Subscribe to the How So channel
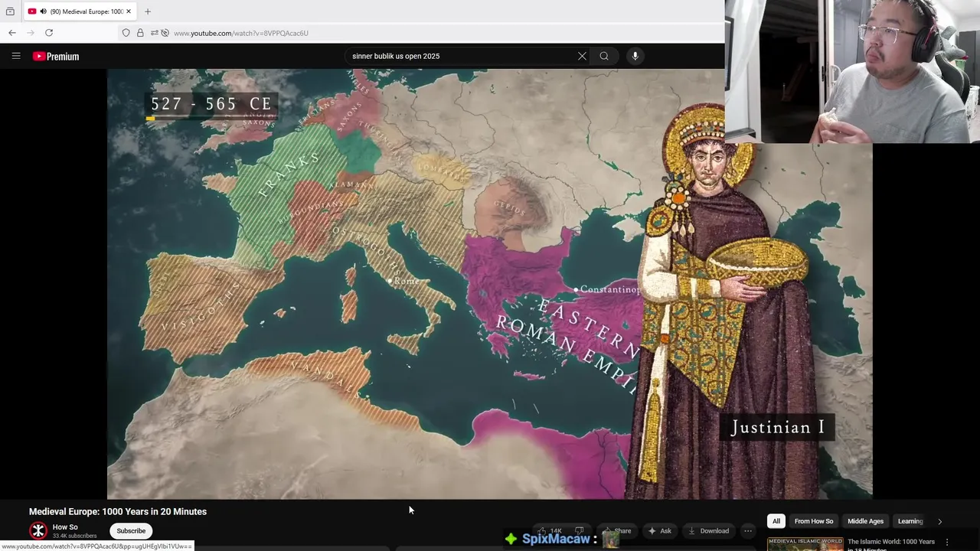Viewport: 980px width, 551px height. (131, 530)
